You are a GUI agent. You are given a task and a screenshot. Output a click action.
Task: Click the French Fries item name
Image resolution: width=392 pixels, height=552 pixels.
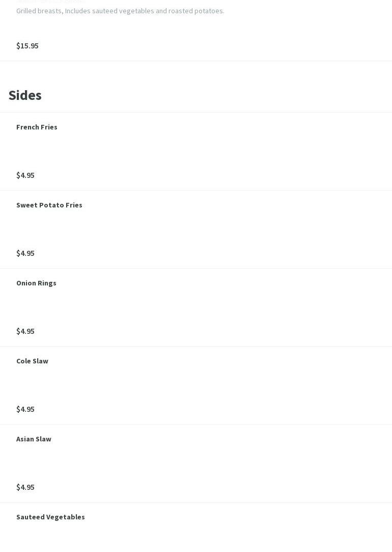click(x=37, y=127)
